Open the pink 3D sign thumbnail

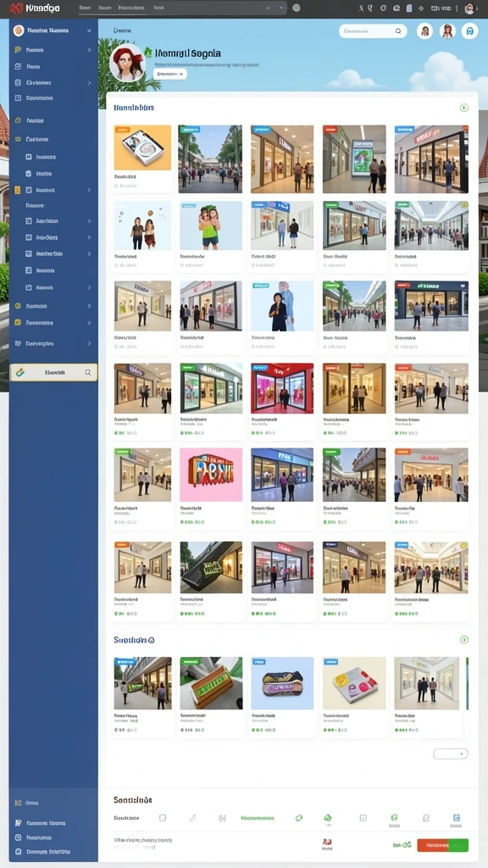tap(211, 475)
